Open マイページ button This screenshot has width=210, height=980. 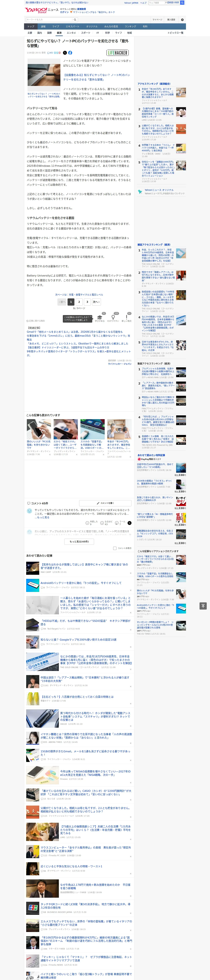(x=157, y=19)
